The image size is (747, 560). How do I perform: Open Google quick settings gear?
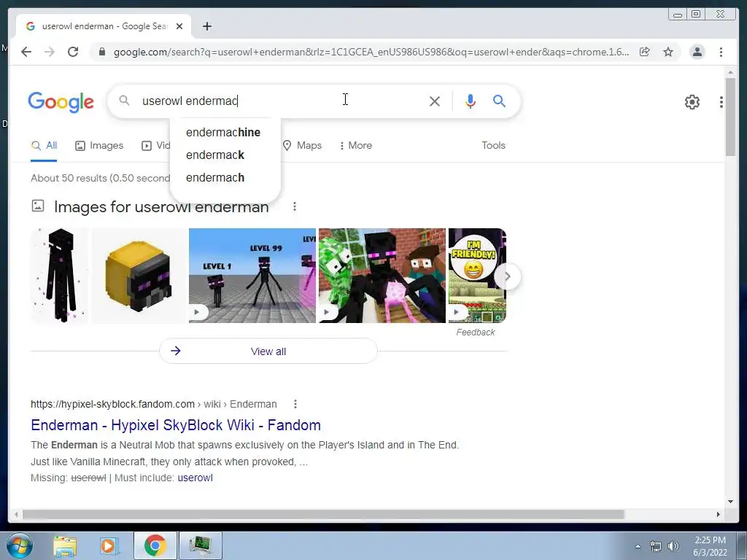coord(692,102)
